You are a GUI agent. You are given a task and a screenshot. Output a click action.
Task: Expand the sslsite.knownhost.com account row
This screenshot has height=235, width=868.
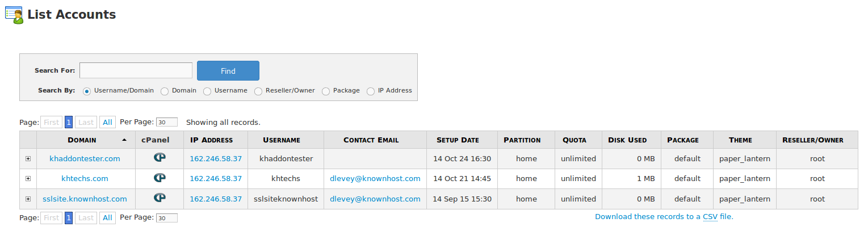tap(28, 199)
